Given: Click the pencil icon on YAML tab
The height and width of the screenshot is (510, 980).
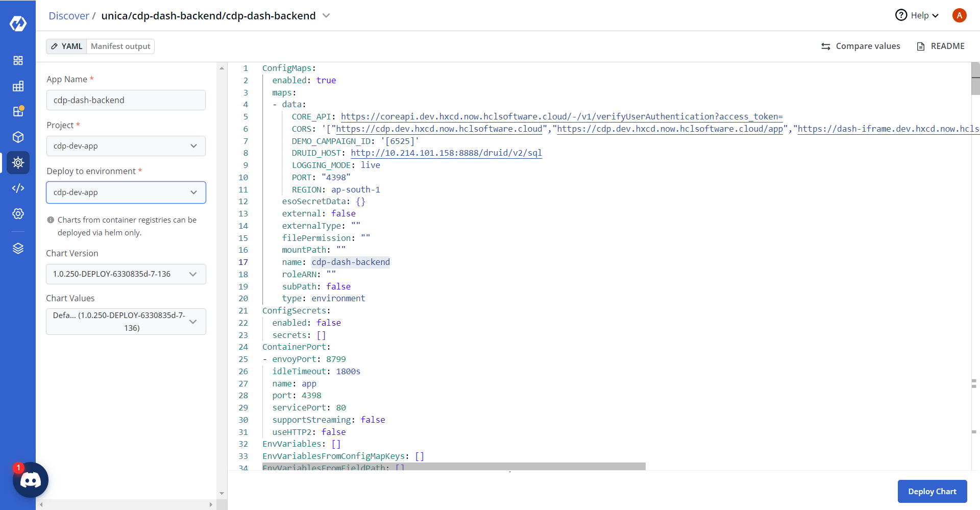Looking at the screenshot, I should point(55,46).
